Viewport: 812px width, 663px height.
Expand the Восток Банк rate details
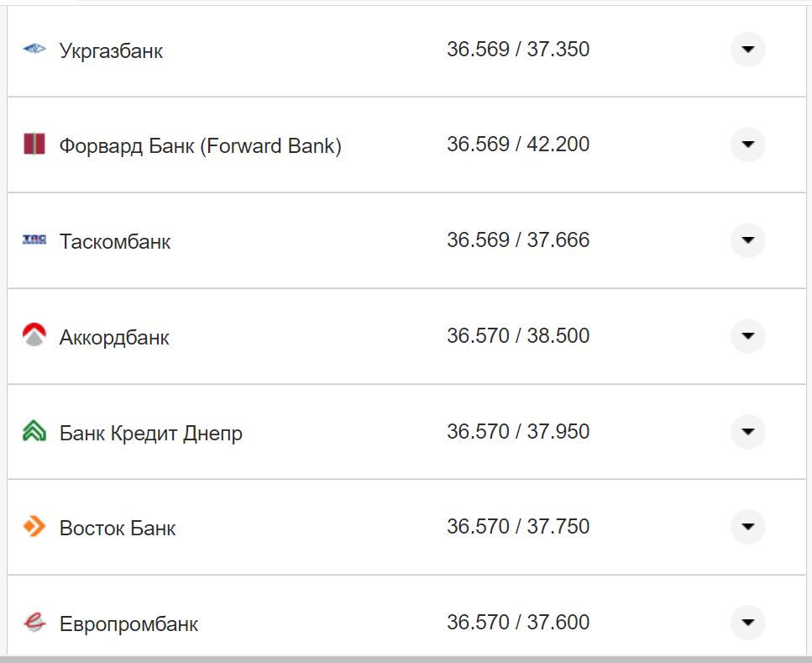[x=747, y=528]
